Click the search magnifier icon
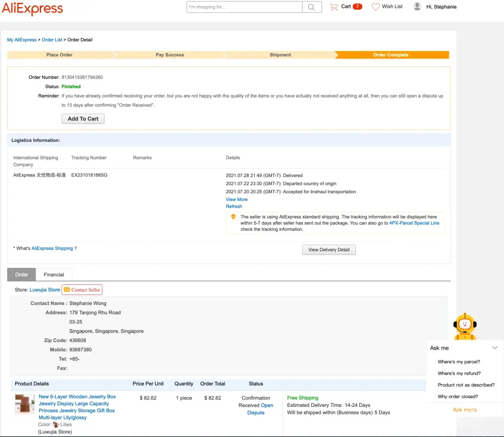 [312, 7]
